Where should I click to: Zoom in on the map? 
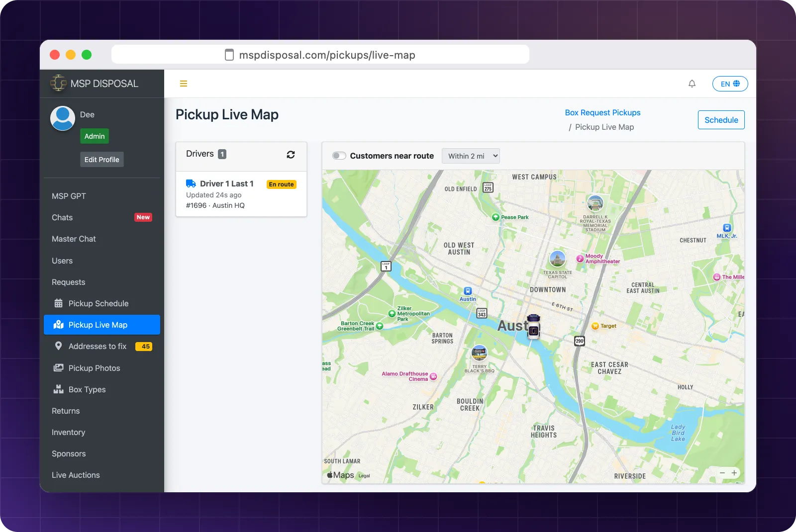click(734, 473)
